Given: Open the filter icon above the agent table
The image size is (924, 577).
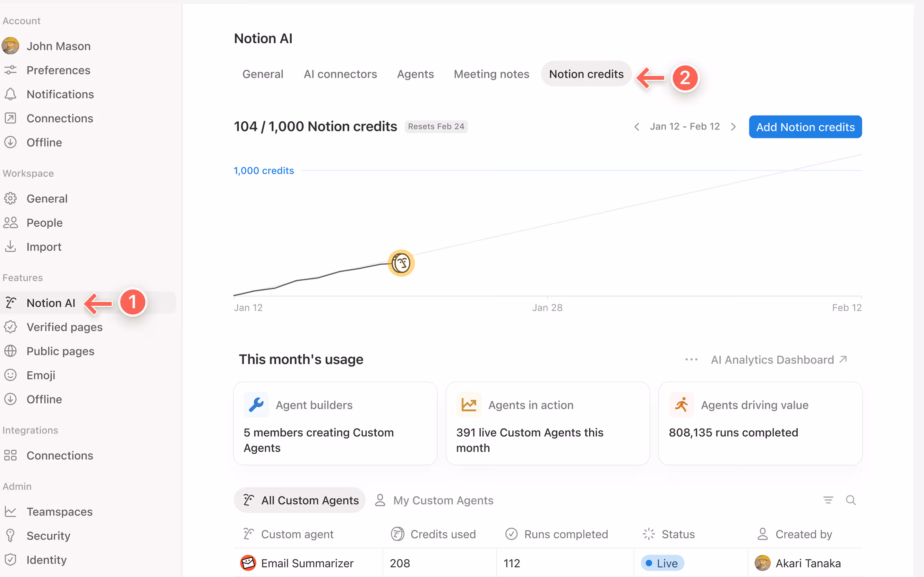Looking at the screenshot, I should (x=828, y=500).
